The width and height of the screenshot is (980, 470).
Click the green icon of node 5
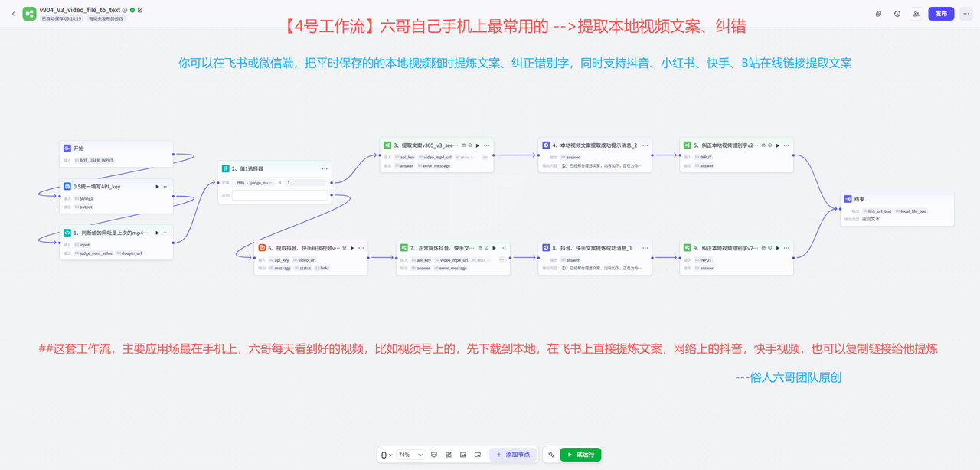point(688,145)
